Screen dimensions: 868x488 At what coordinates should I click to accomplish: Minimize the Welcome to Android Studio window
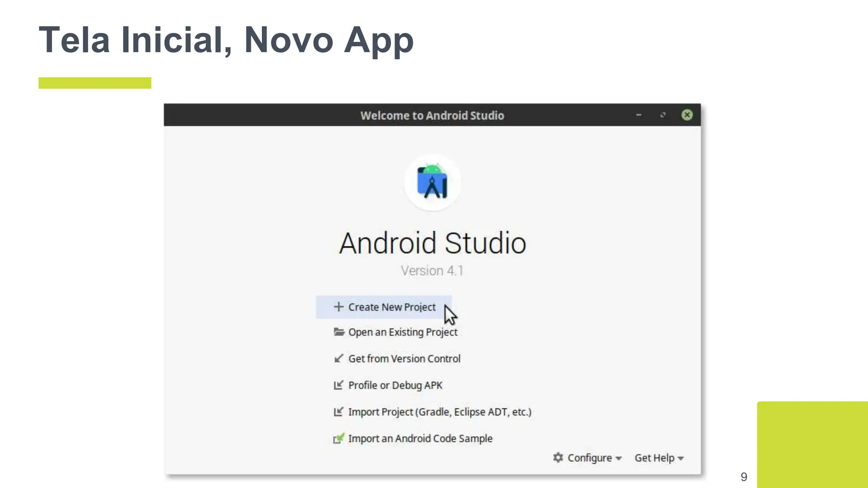point(639,115)
